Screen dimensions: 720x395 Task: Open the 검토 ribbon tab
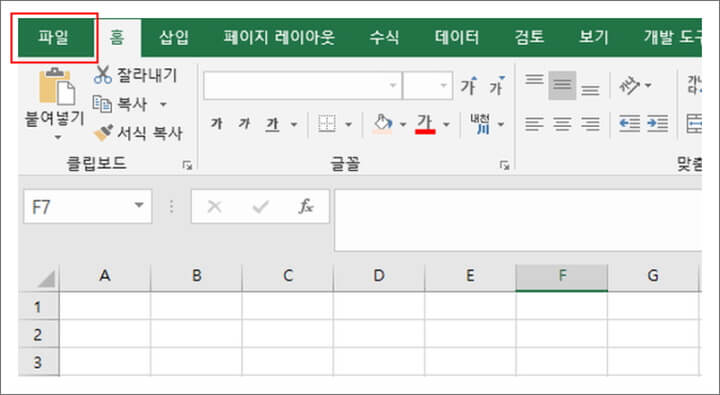[x=529, y=37]
